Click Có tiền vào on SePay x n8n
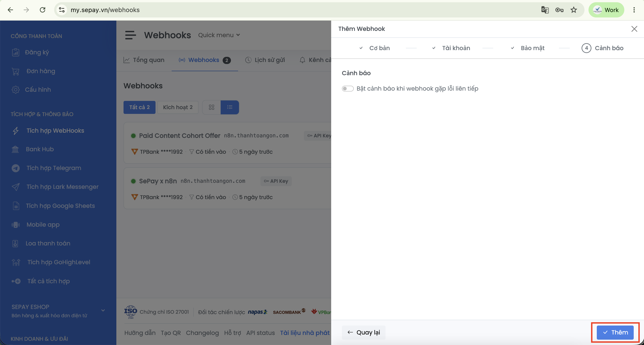This screenshot has width=644, height=345. [x=208, y=197]
